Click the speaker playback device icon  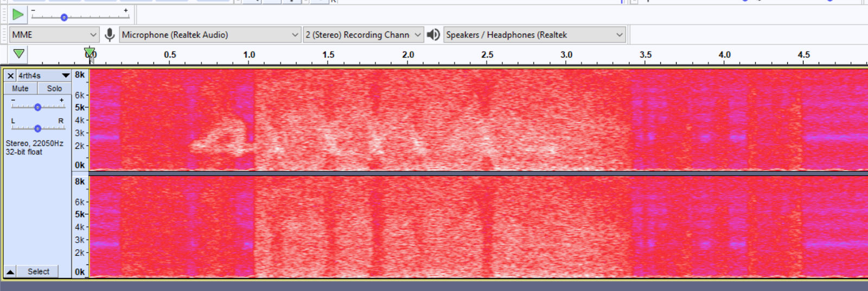pos(433,35)
